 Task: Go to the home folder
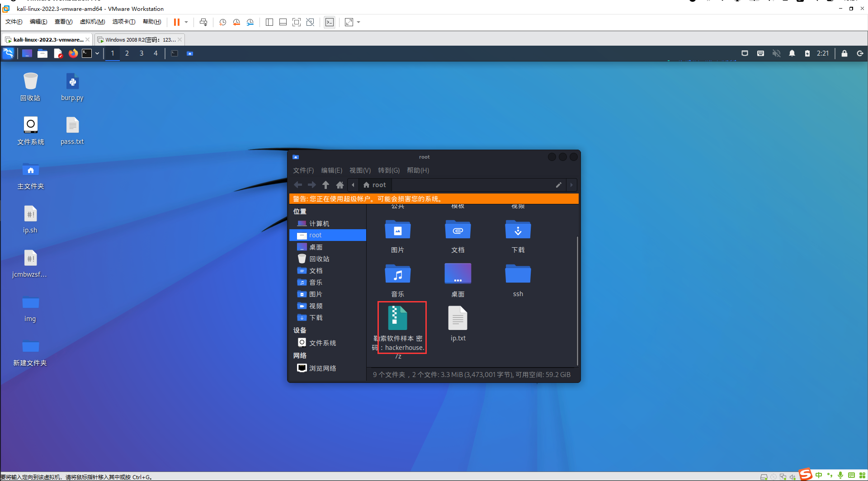coord(340,185)
